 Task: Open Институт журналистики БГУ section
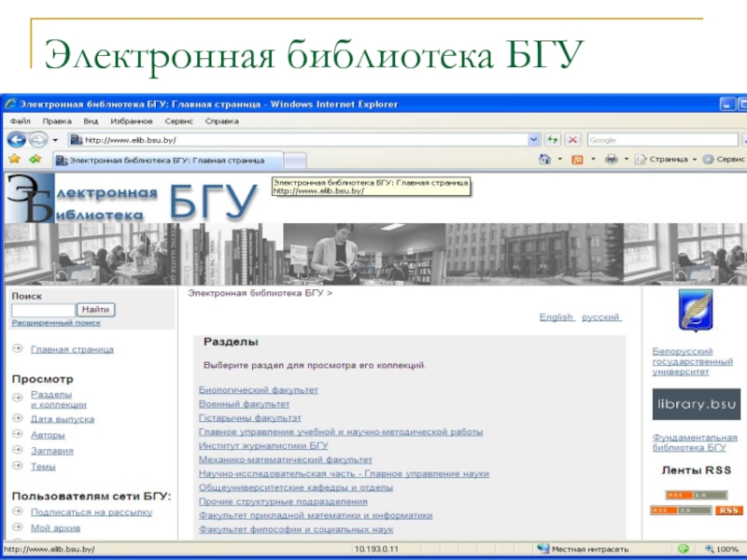pos(263,446)
